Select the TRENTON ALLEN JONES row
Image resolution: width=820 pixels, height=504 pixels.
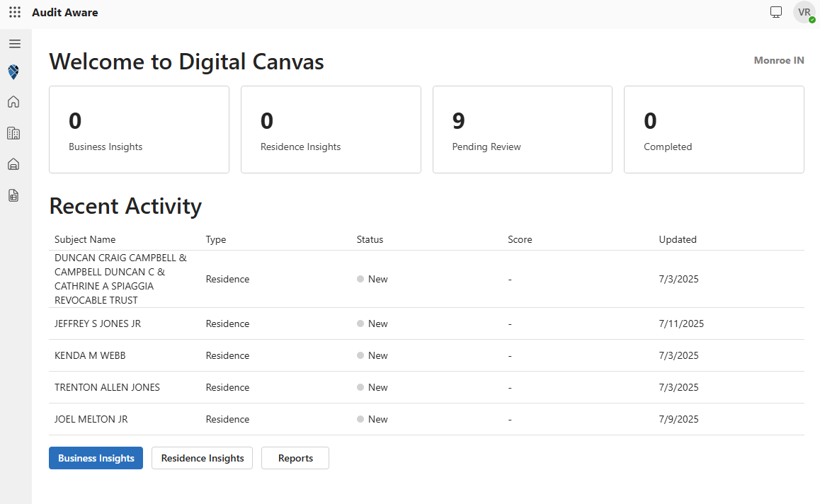(x=427, y=387)
